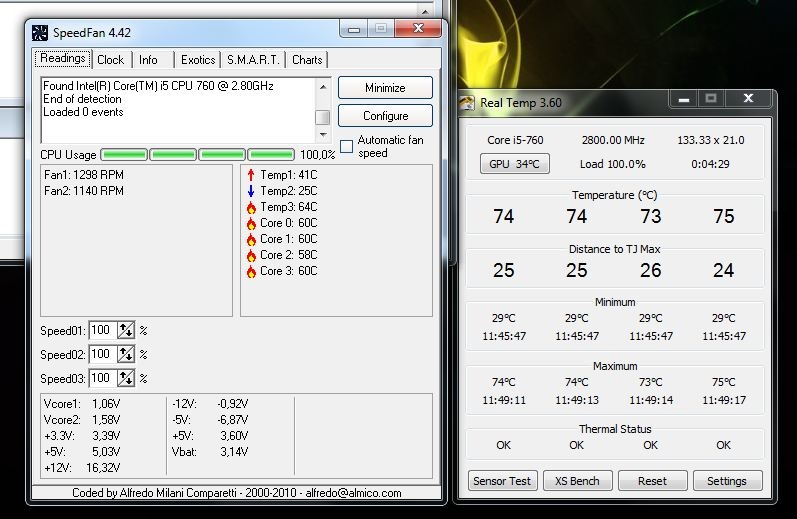Click the 'Fan2: 1140 RPM' reading
This screenshot has height=519, width=797.
click(84, 191)
